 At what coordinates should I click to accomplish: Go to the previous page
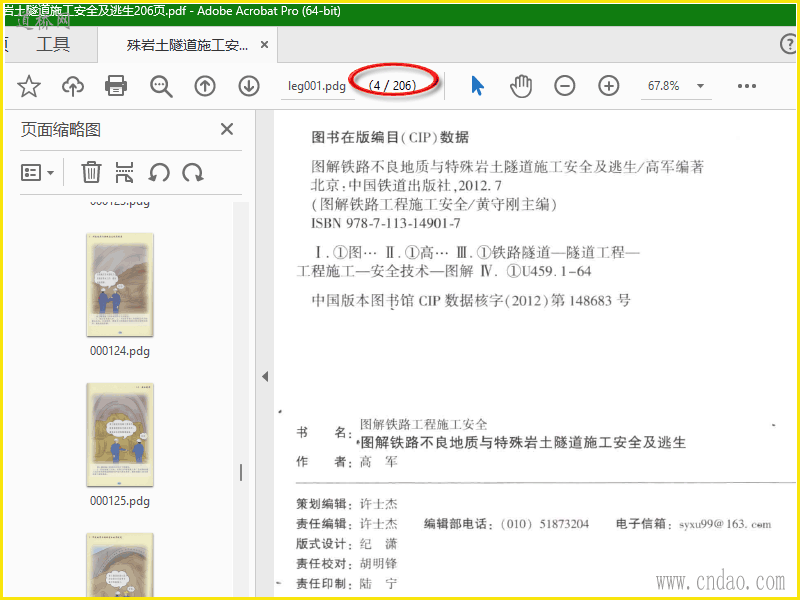(205, 86)
